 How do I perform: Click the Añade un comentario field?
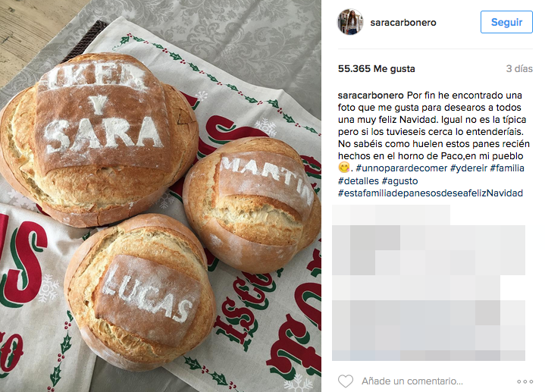click(412, 381)
